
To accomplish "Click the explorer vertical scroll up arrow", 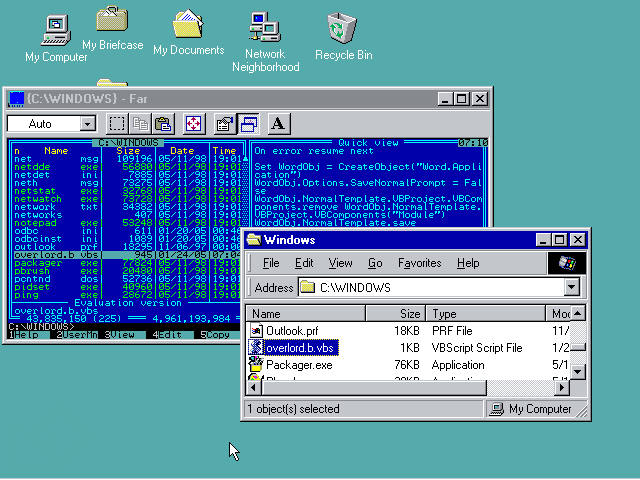I will click(578, 313).
